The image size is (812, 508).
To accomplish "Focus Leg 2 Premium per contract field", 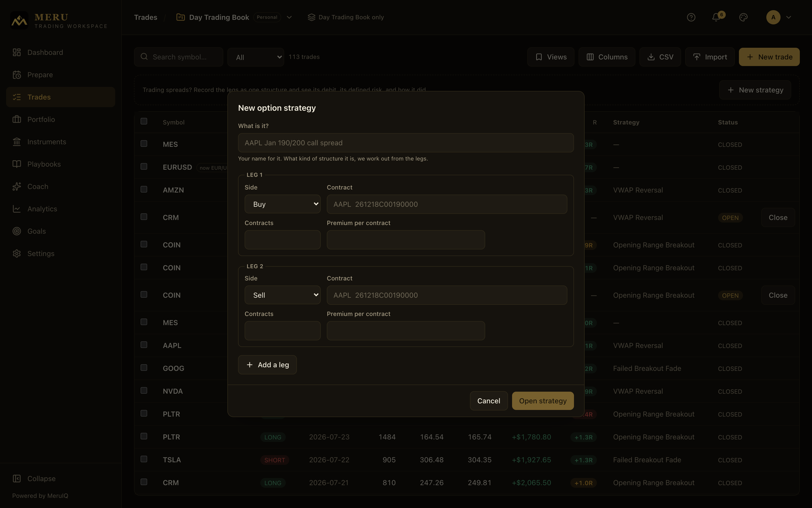I will [406, 331].
